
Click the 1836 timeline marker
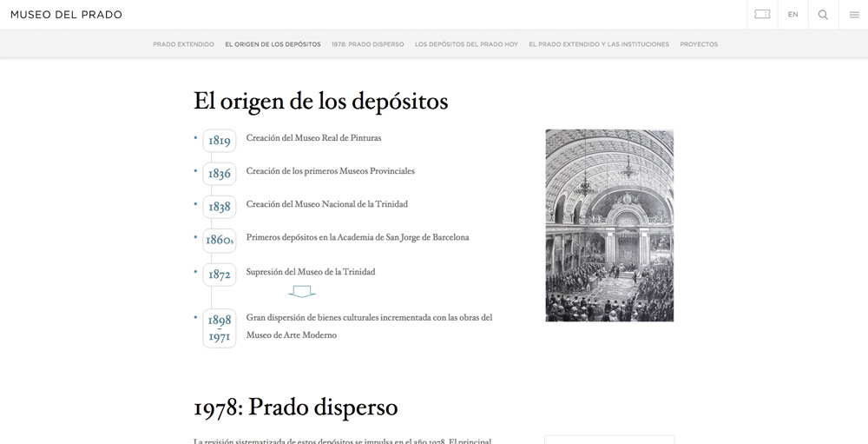click(x=220, y=174)
